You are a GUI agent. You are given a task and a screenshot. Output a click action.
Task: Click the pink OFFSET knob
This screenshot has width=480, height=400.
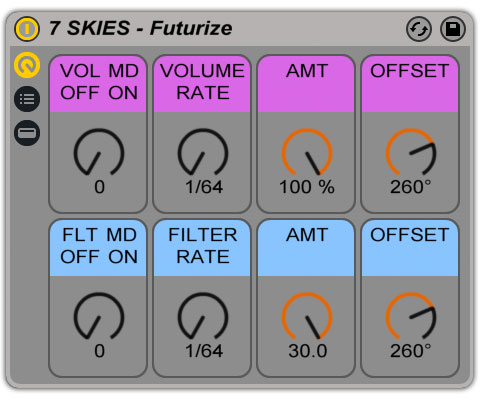point(411,153)
